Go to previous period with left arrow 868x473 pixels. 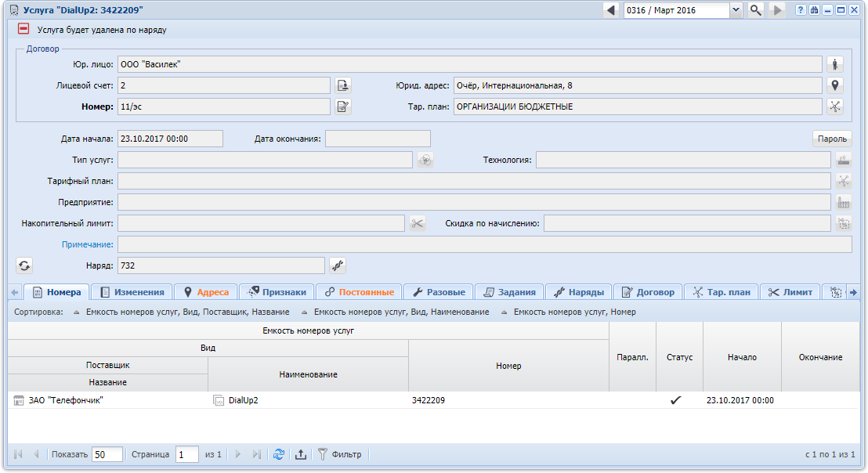(x=611, y=10)
